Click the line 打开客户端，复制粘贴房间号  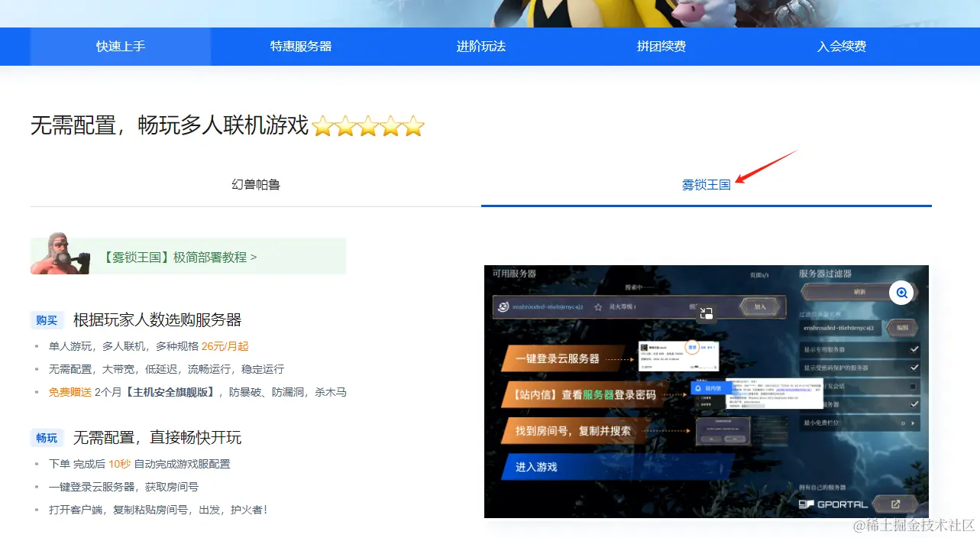click(x=158, y=510)
